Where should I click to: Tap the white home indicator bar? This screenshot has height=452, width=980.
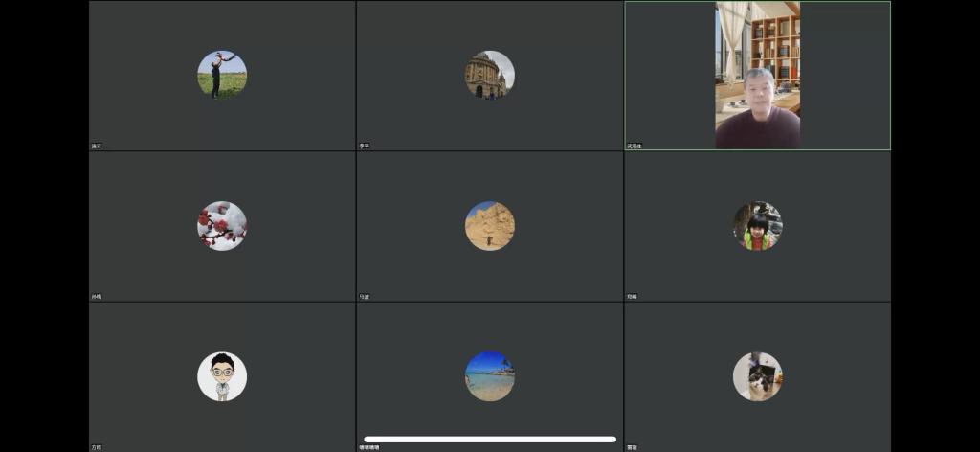point(489,440)
